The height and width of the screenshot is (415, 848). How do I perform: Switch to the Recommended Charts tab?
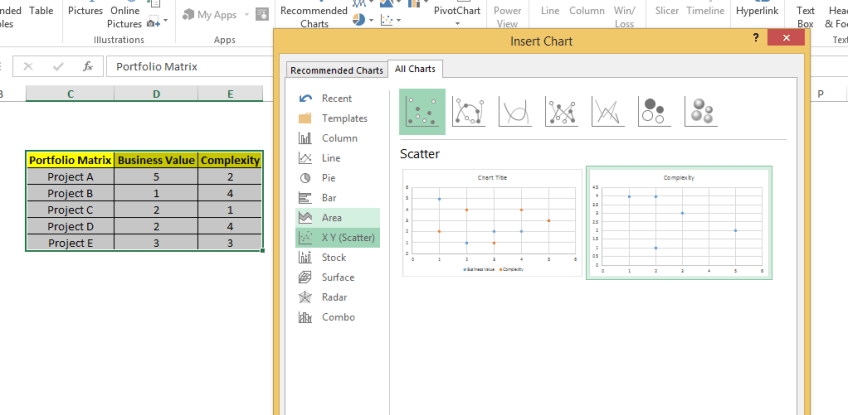pyautogui.click(x=335, y=70)
